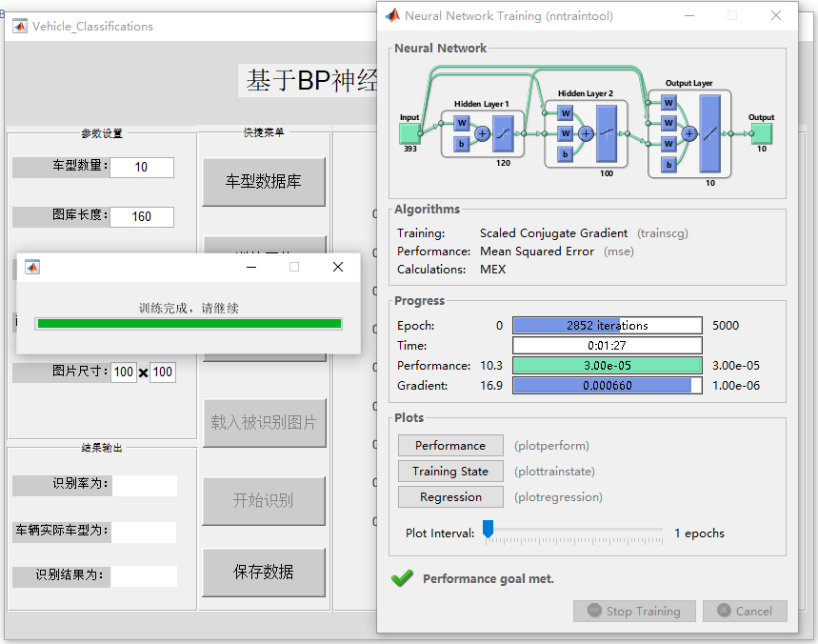
Task: Click 'Mean Squared Error' performance text
Action: click(x=537, y=252)
